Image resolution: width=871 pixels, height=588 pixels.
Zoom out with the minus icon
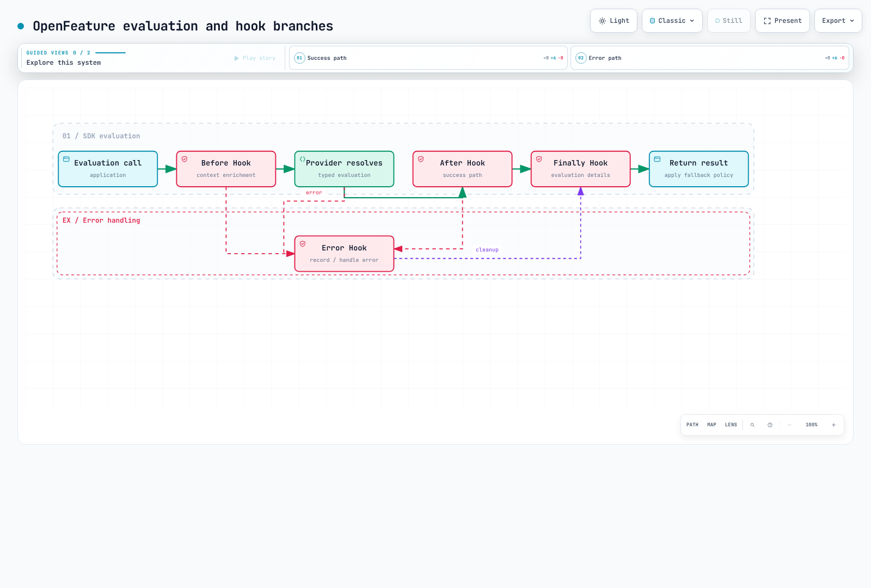789,425
